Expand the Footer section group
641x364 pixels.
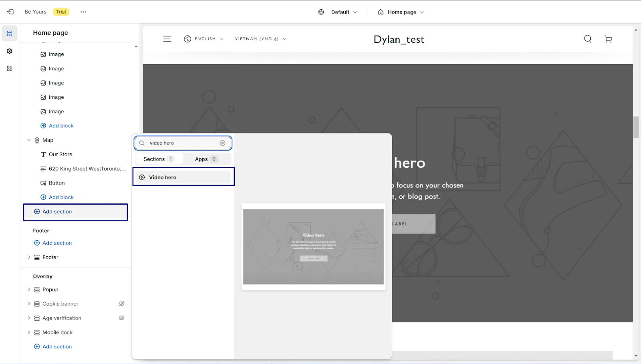pyautogui.click(x=29, y=257)
